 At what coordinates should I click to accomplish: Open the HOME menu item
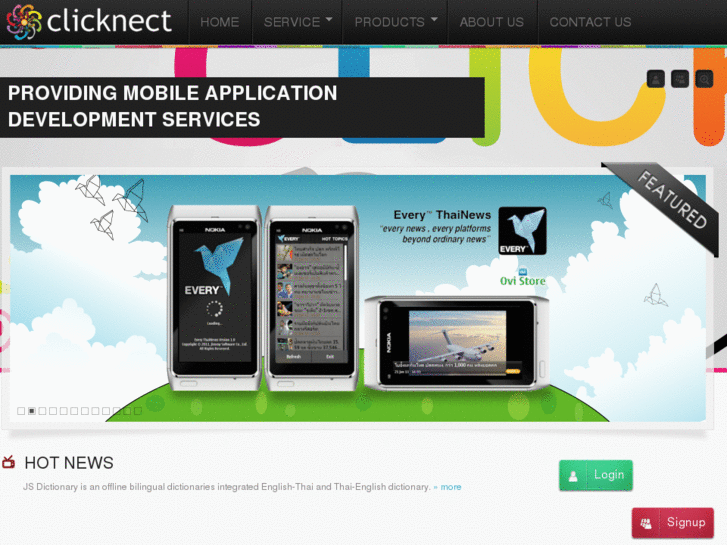[220, 22]
